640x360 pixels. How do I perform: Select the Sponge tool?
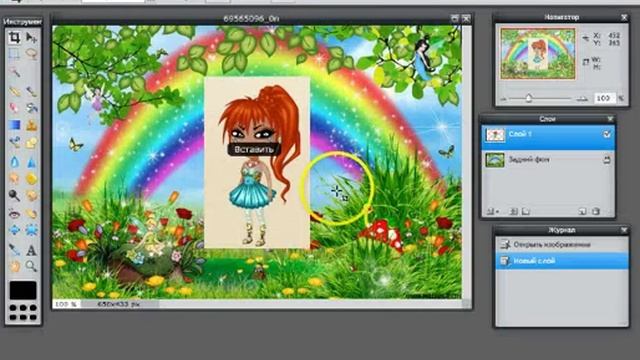(x=31, y=179)
